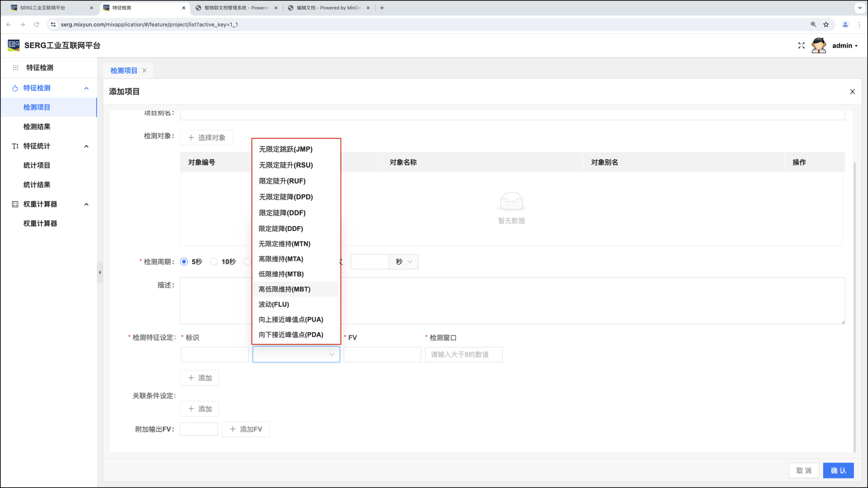The width and height of the screenshot is (868, 488).
Task: Click the grid menu icon beside 特征检测
Action: [x=15, y=68]
